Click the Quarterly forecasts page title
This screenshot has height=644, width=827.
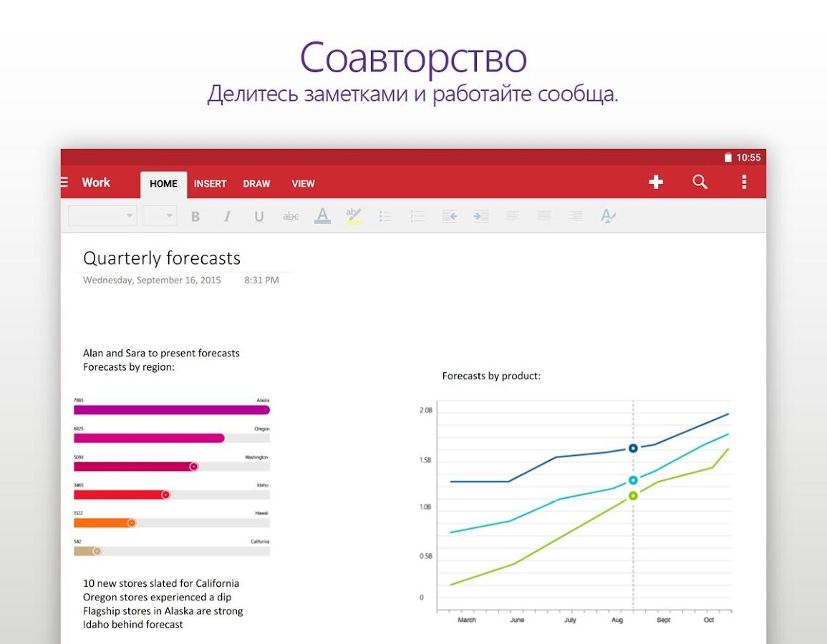point(162,258)
